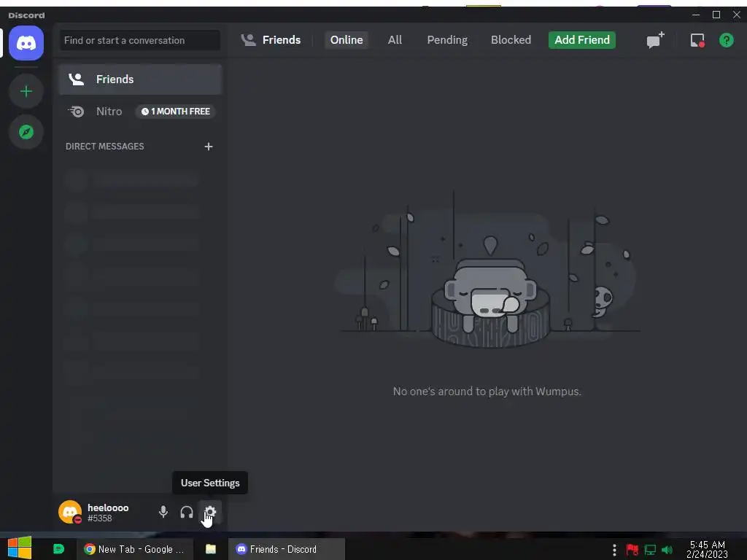Start a new group DM from top bar icon

(x=655, y=40)
